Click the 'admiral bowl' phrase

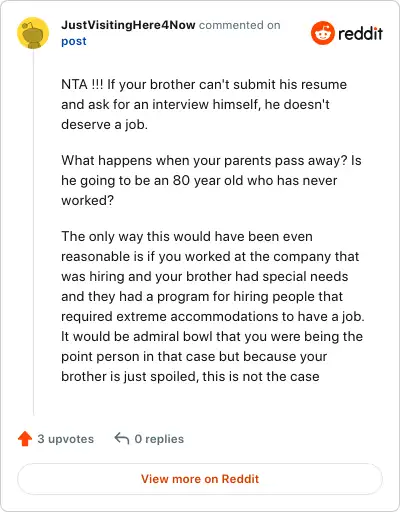[173, 337]
